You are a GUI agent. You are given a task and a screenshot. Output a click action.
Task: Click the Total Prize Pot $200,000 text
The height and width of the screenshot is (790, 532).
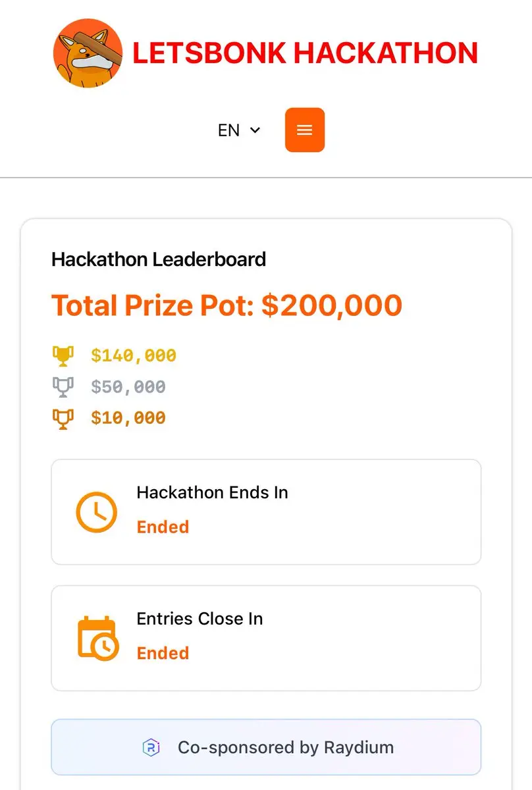pyautogui.click(x=226, y=305)
